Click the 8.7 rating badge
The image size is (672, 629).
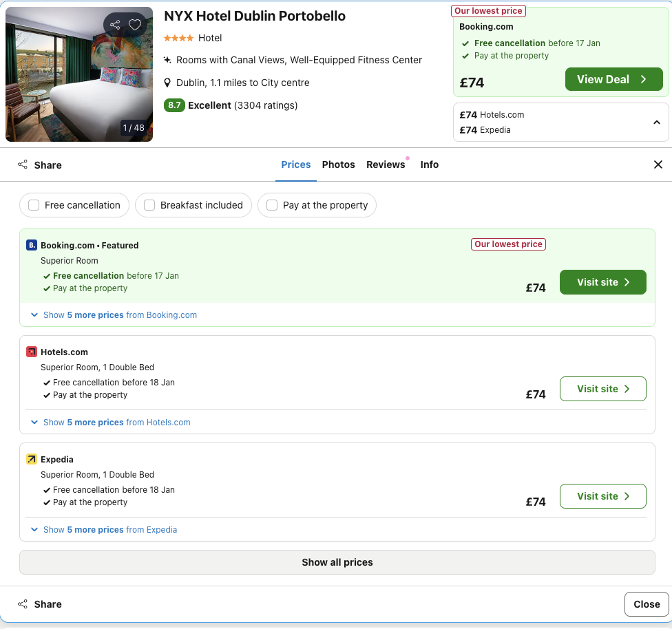(x=174, y=105)
